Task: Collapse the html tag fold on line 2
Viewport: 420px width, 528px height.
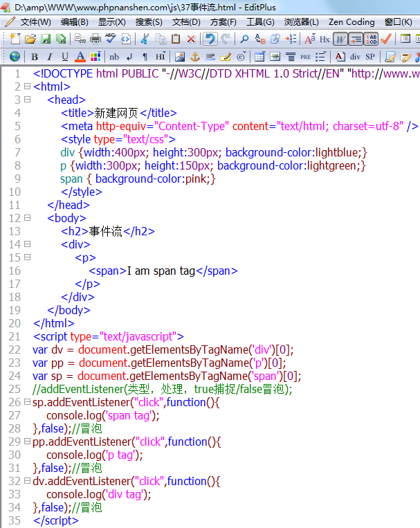Action: [x=28, y=87]
